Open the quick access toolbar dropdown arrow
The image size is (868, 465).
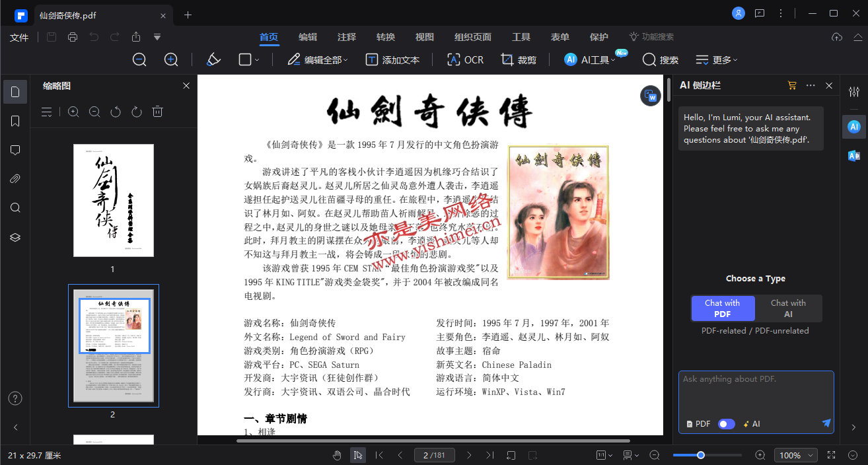(157, 37)
